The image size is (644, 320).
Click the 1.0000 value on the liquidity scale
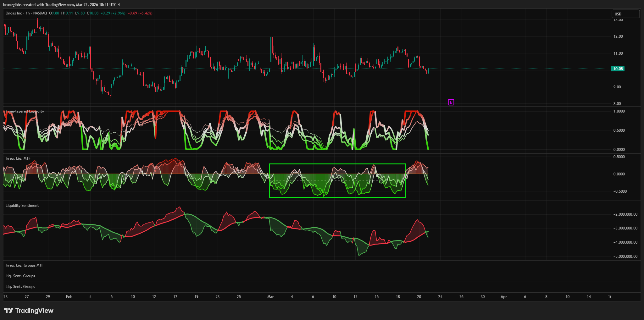(619, 111)
